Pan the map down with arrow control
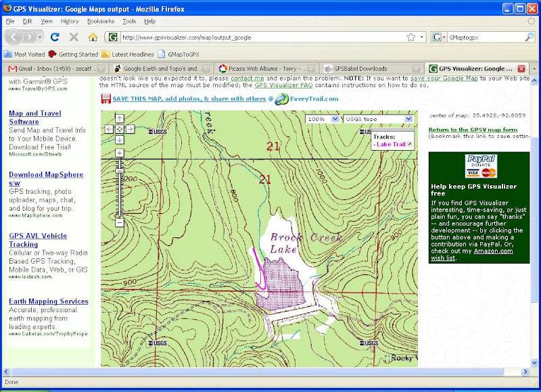This screenshot has width=541, height=392. [120, 139]
